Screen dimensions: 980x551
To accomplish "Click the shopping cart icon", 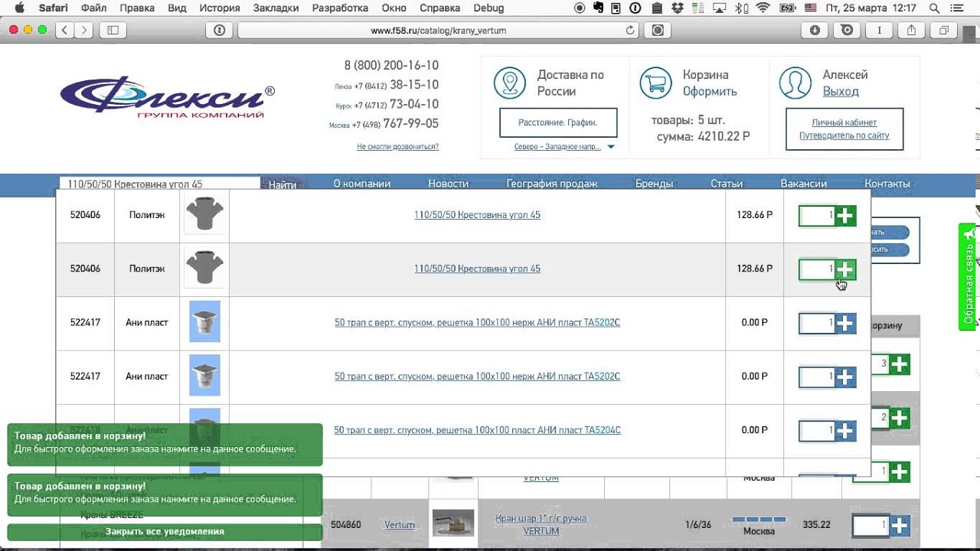I will [655, 83].
